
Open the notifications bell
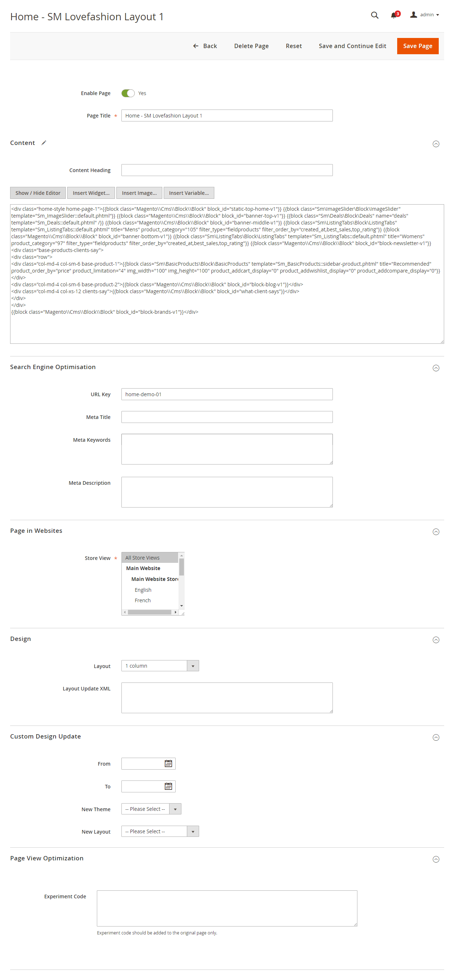pos(395,15)
